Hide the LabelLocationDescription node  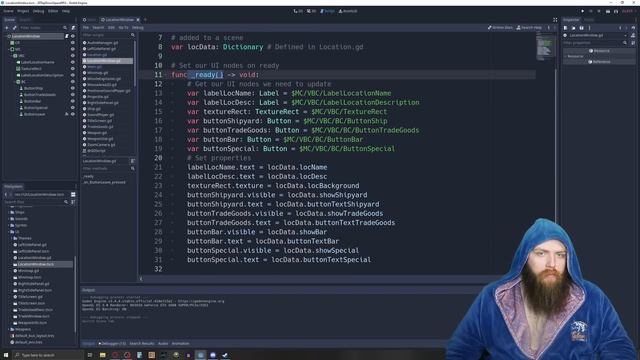73,76
